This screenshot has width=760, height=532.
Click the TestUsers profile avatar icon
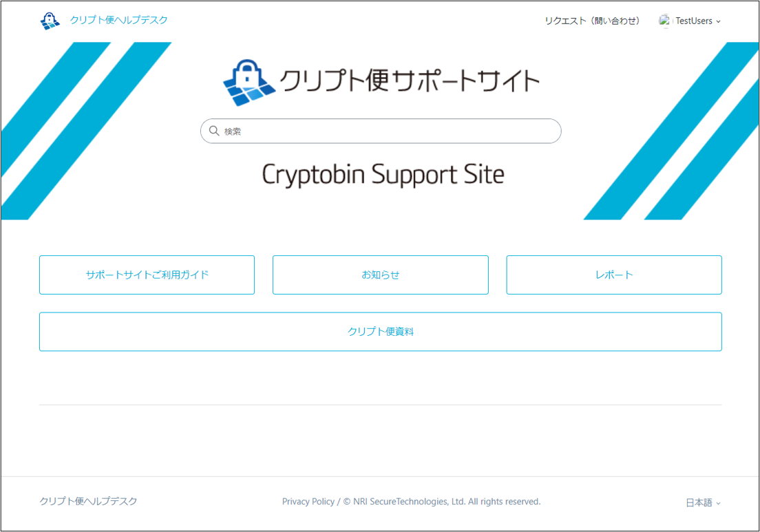(664, 21)
